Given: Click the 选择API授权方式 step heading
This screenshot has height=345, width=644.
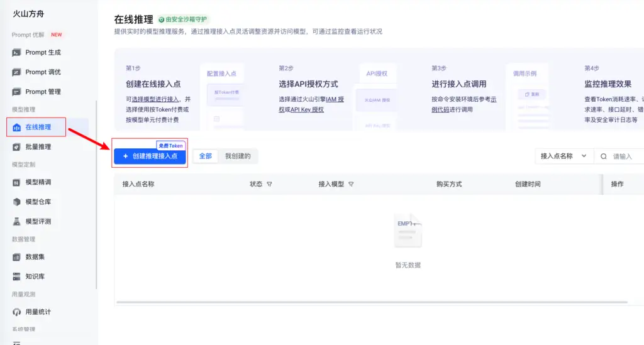Looking at the screenshot, I should pyautogui.click(x=308, y=84).
